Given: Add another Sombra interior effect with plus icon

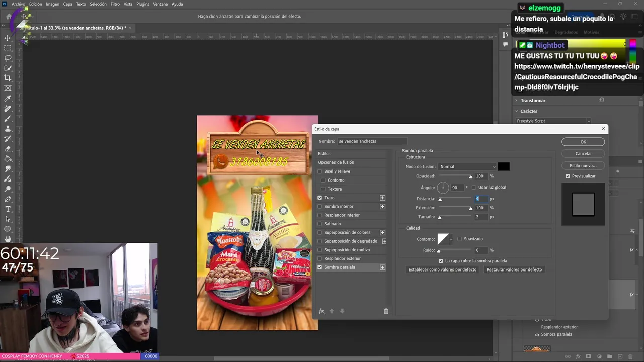Looking at the screenshot, I should (382, 206).
